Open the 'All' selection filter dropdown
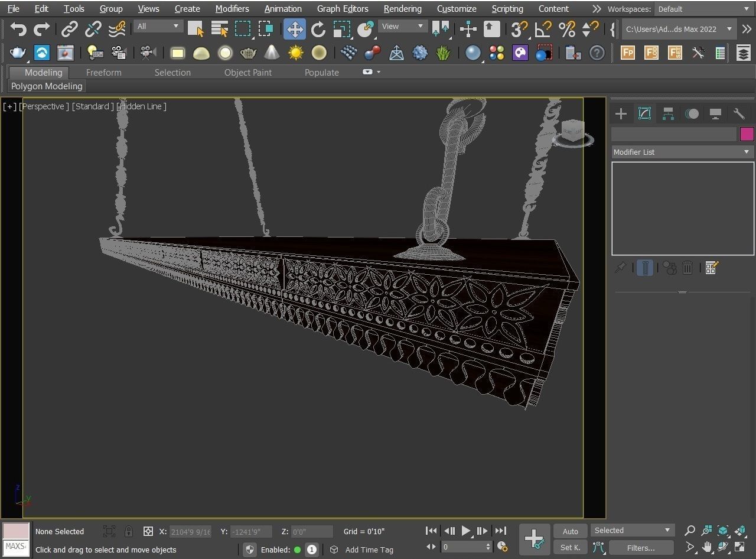 [x=158, y=27]
